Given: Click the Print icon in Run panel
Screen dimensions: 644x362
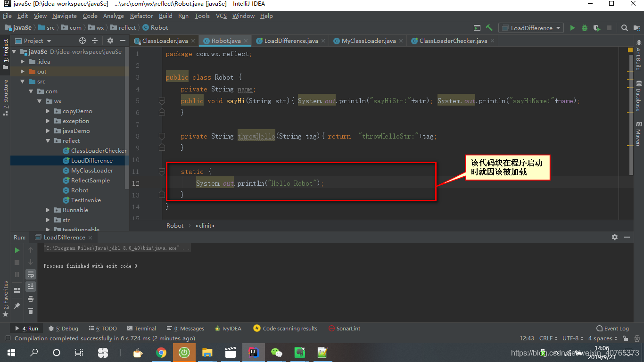Looking at the screenshot, I should click(31, 299).
